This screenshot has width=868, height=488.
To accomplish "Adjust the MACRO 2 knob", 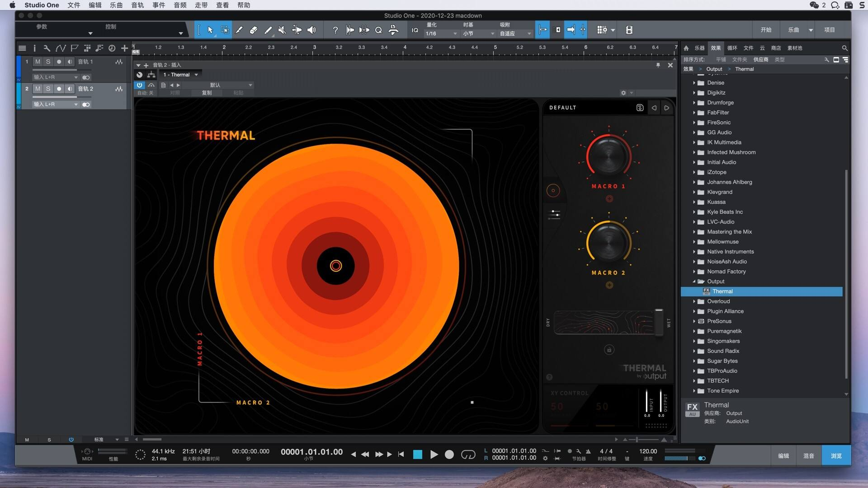I will 609,243.
